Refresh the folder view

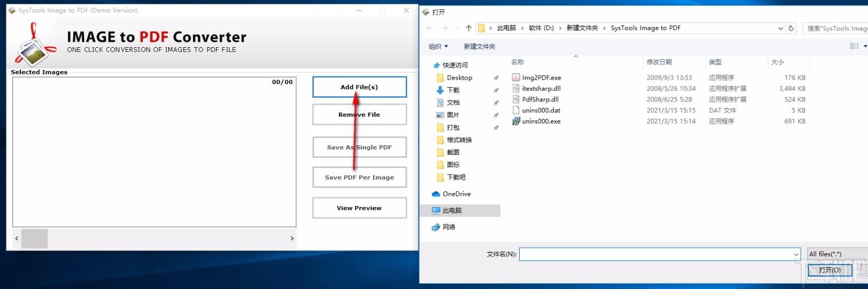click(791, 28)
